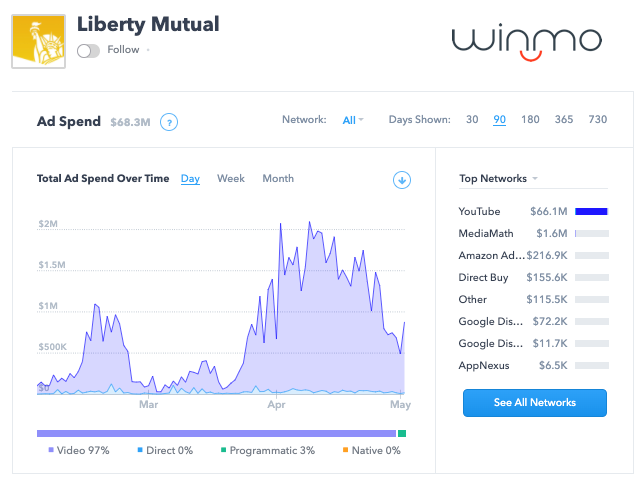Click the purple Video share bar
The image size is (638, 482).
(216, 434)
